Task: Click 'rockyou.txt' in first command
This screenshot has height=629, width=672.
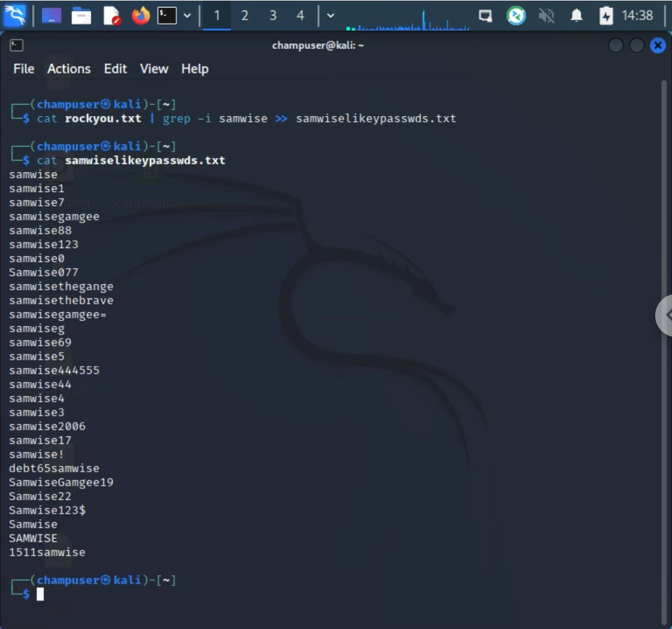Action: 103,118
